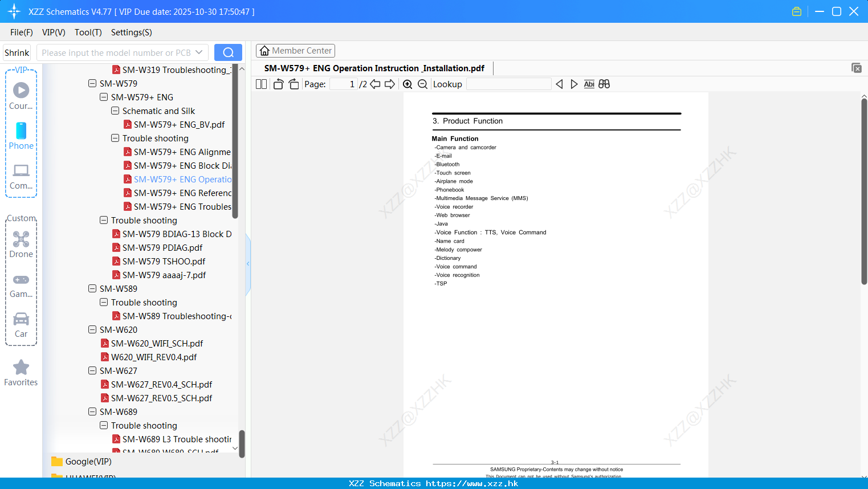
Task: Click the yellow VIP bag icon in title bar
Action: pyautogui.click(x=797, y=11)
